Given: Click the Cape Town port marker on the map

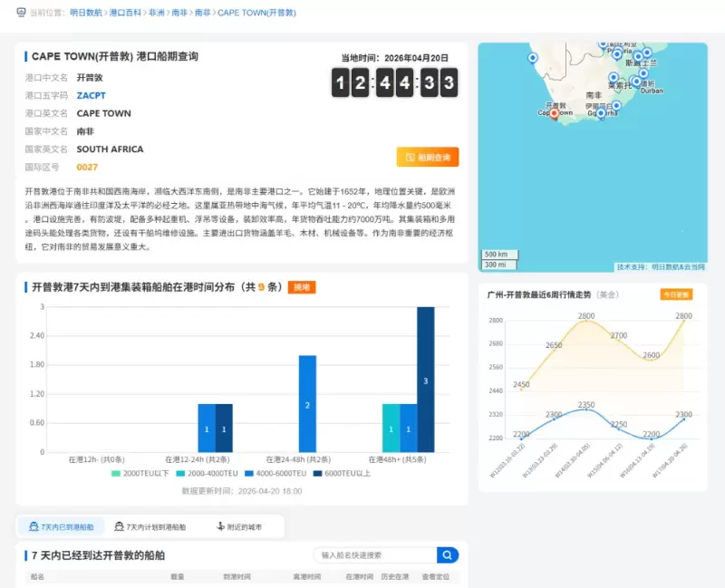Looking at the screenshot, I should pyautogui.click(x=555, y=113).
